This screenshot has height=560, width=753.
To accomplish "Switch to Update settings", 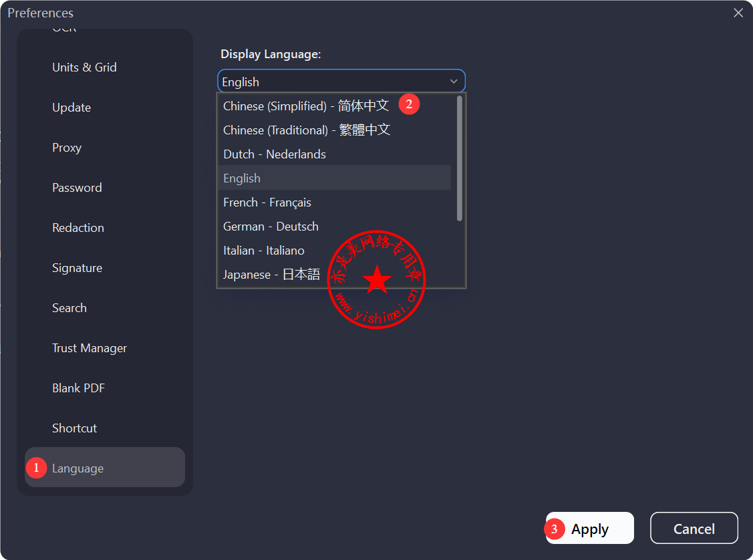I will point(71,108).
